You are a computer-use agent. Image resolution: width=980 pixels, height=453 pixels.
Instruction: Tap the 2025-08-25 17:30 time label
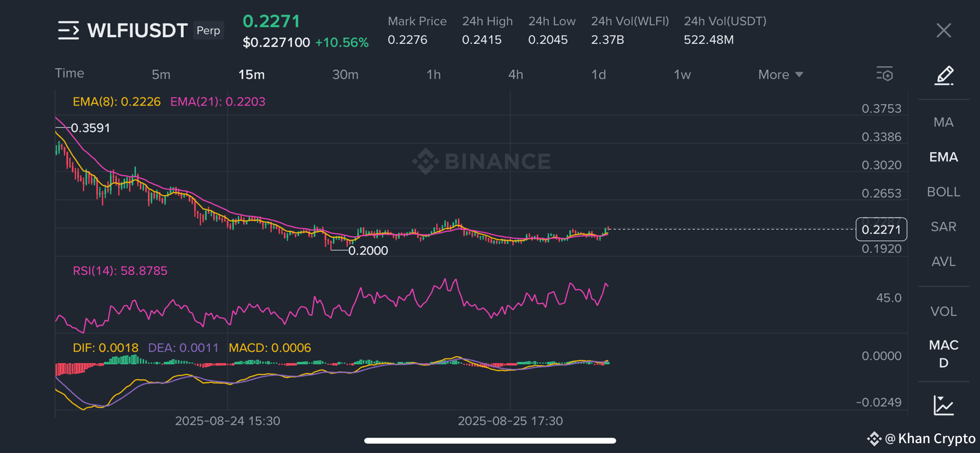pyautogui.click(x=510, y=421)
